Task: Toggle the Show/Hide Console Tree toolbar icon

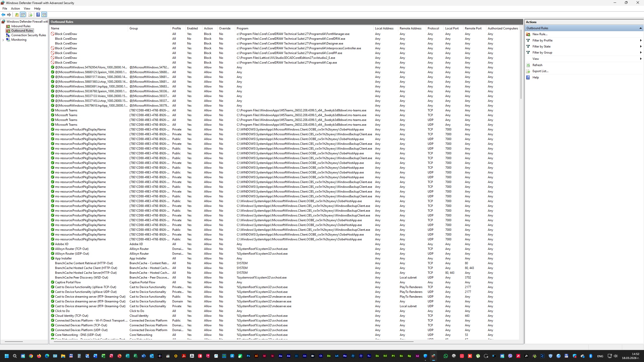Action: pos(23,15)
